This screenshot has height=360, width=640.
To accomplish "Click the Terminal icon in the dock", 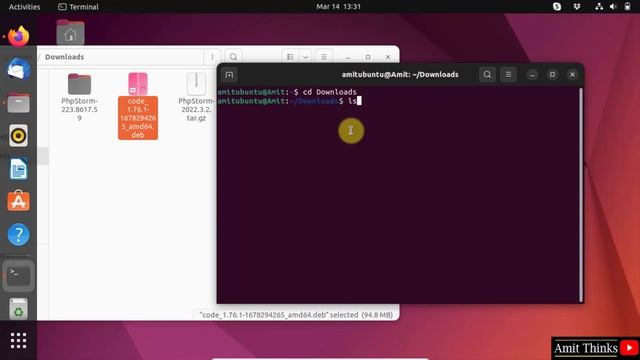I will (x=18, y=276).
